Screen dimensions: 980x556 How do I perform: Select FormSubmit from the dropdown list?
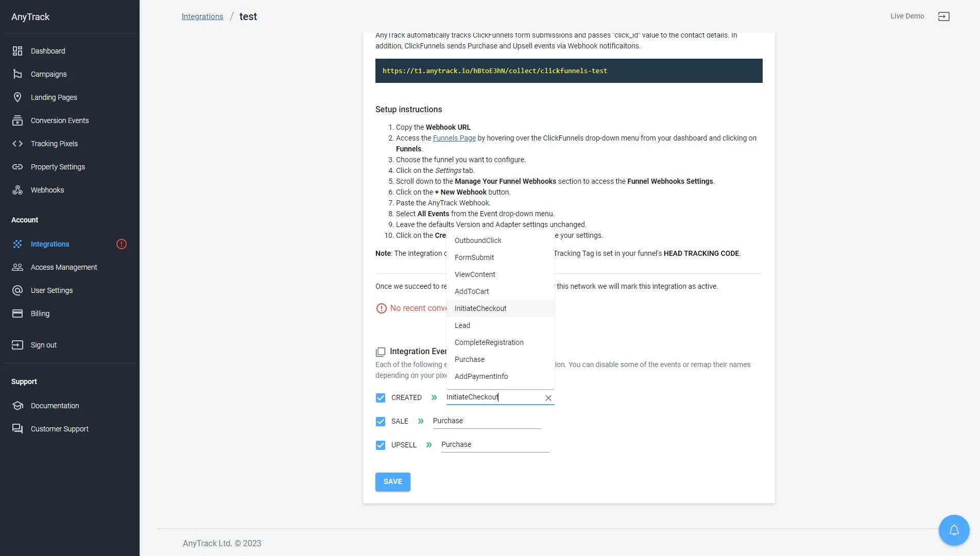[501, 257]
